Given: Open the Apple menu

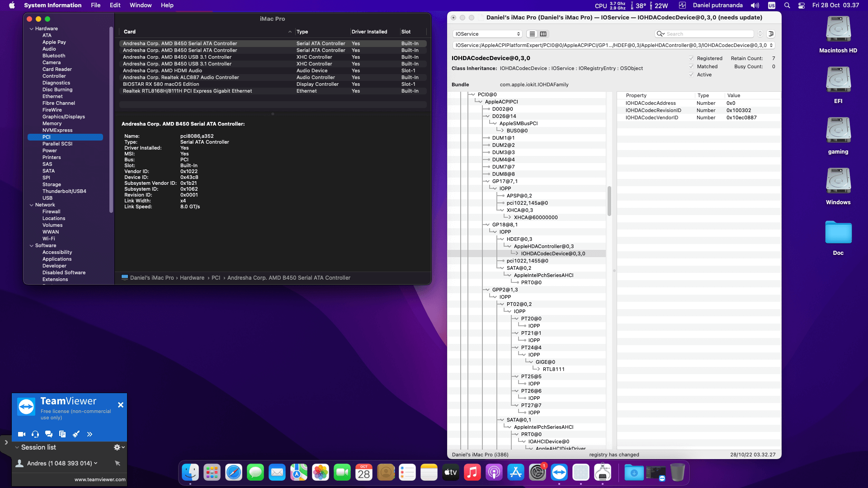Looking at the screenshot, I should [12, 5].
